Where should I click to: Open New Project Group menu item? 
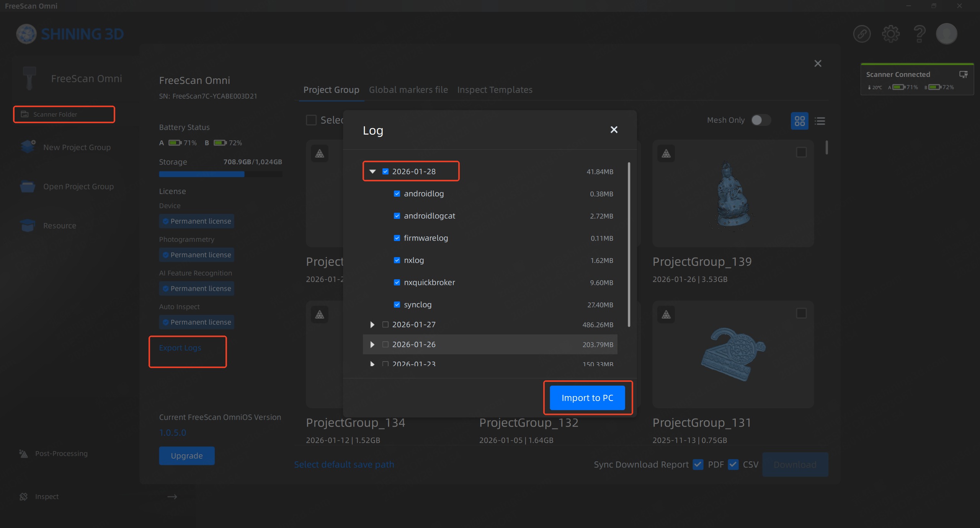pyautogui.click(x=77, y=147)
